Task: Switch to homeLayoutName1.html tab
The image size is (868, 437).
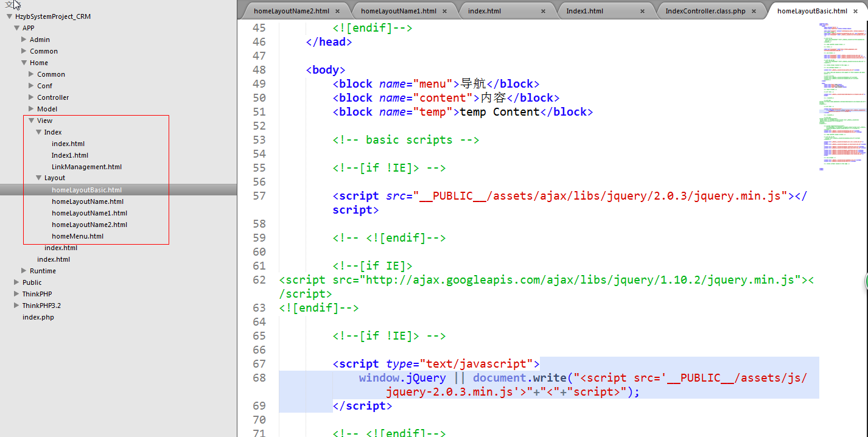Action: (398, 11)
